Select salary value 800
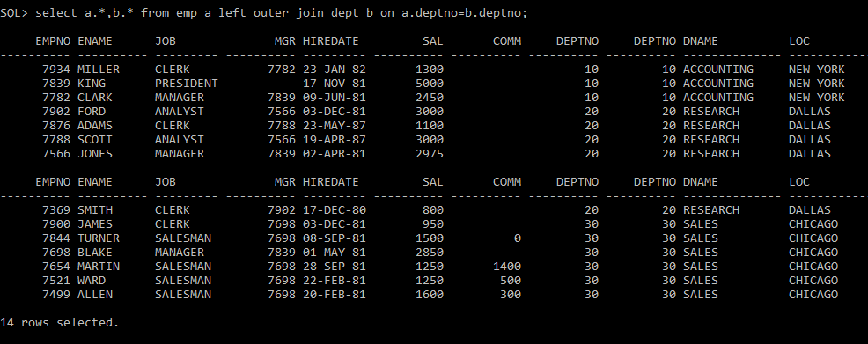The width and height of the screenshot is (868, 344). [x=433, y=210]
